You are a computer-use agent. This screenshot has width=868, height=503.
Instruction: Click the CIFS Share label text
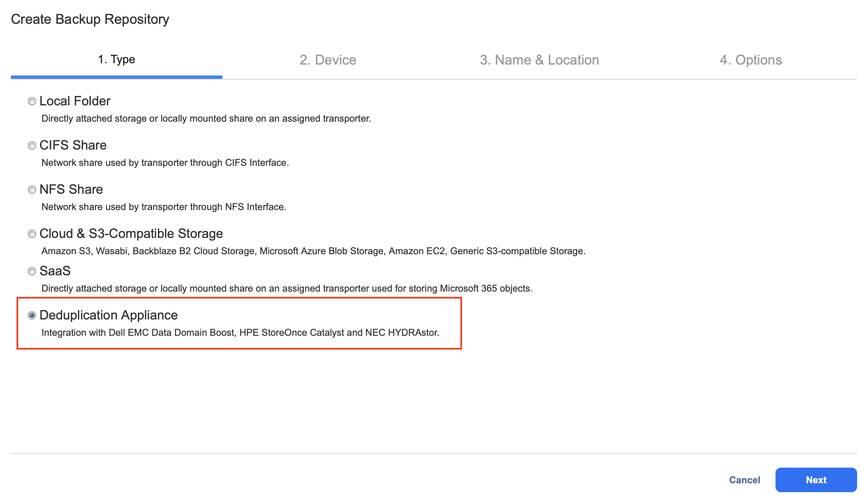coord(73,145)
